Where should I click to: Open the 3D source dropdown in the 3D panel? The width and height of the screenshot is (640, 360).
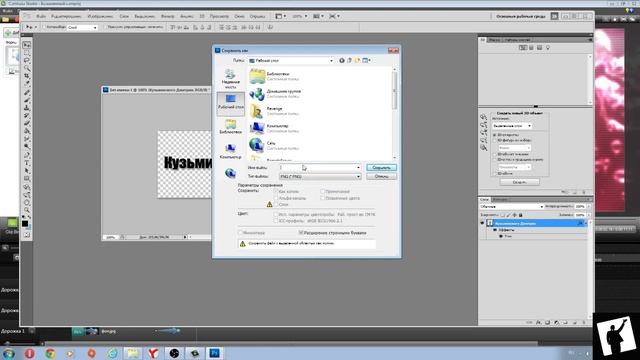click(512, 126)
